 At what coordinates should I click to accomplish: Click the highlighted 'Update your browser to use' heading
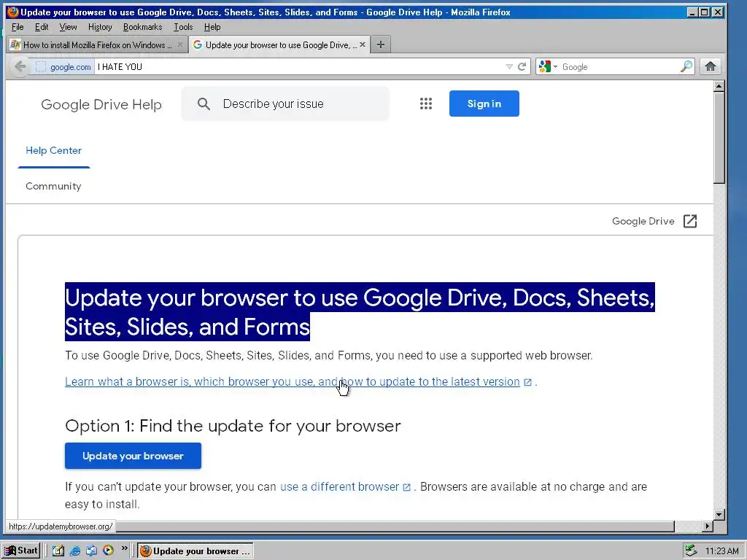360,312
